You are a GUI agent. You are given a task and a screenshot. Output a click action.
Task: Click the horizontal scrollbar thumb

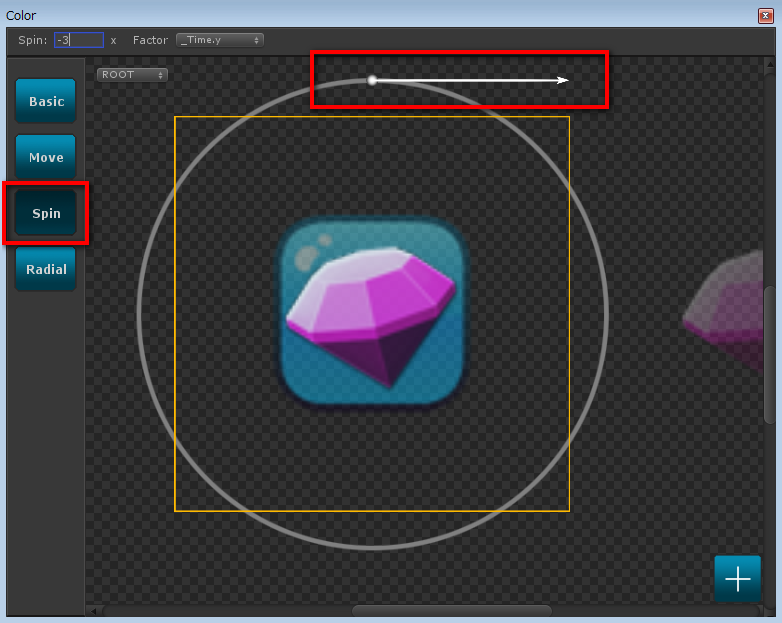click(x=452, y=611)
